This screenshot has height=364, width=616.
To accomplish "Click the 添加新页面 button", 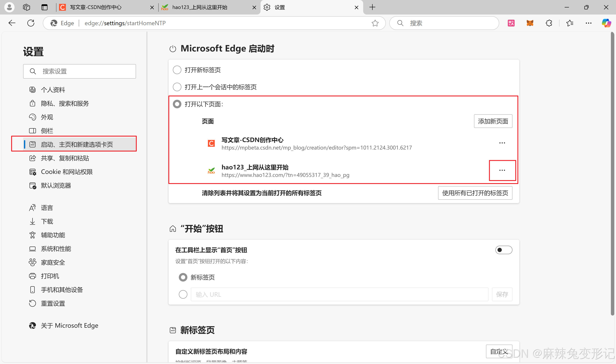I will point(493,121).
